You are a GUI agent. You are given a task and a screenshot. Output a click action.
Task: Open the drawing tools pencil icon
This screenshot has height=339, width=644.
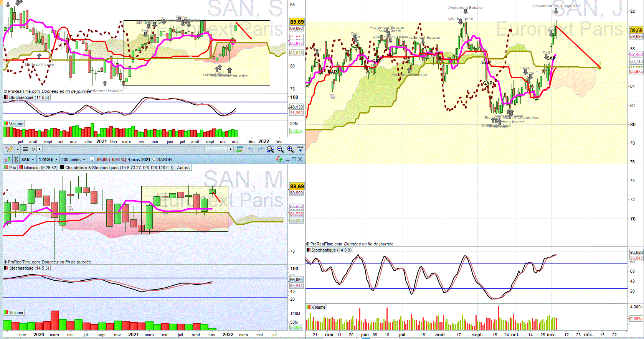9,149
